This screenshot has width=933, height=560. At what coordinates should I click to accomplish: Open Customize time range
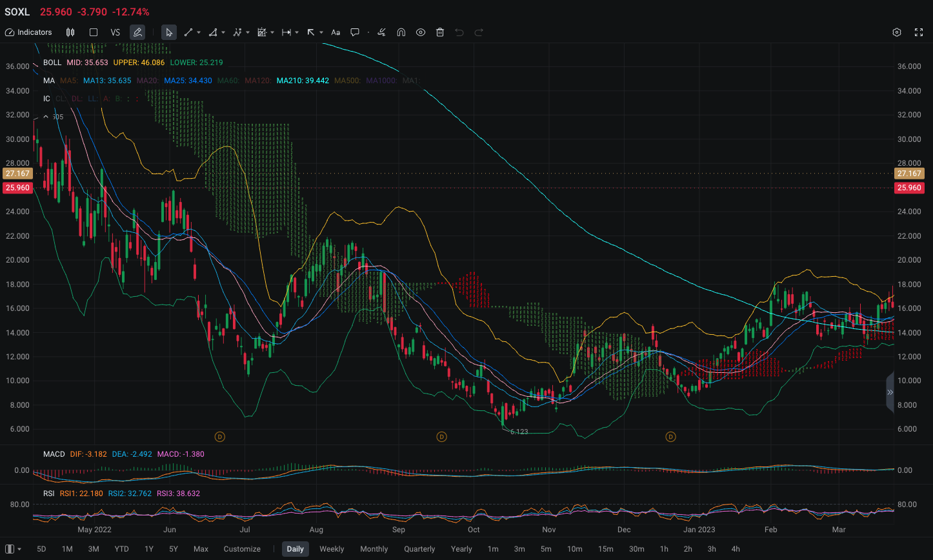click(x=242, y=549)
